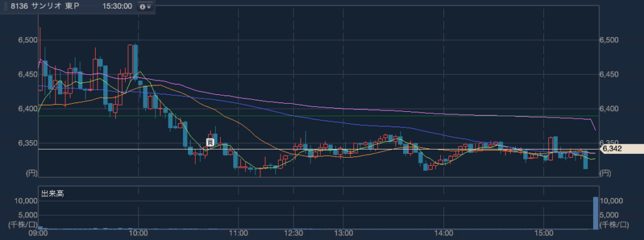Click the large closing volume bar
This screenshot has height=240, width=644.
click(x=596, y=213)
